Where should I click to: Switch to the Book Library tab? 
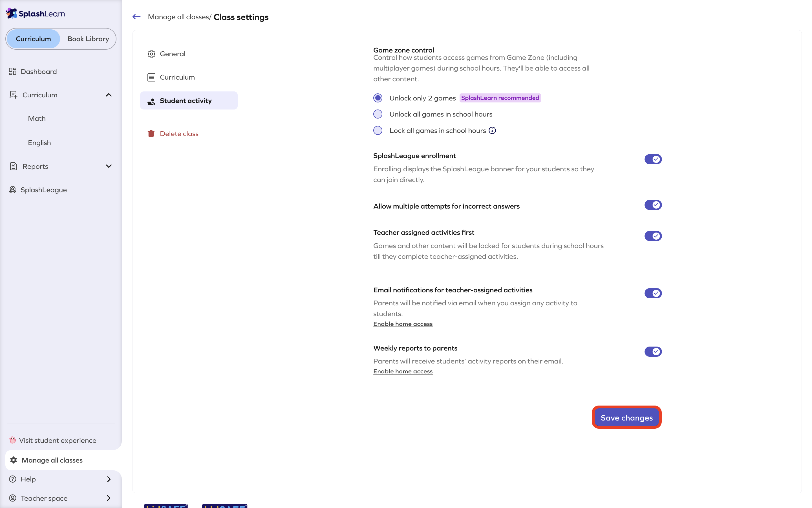point(88,39)
